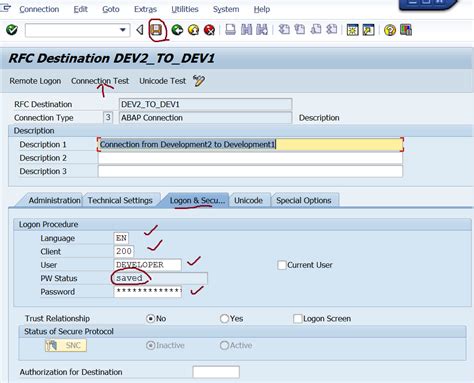The height and width of the screenshot is (383, 474).
Task: Click the Find Next binoculars icon
Action: [x=262, y=30]
